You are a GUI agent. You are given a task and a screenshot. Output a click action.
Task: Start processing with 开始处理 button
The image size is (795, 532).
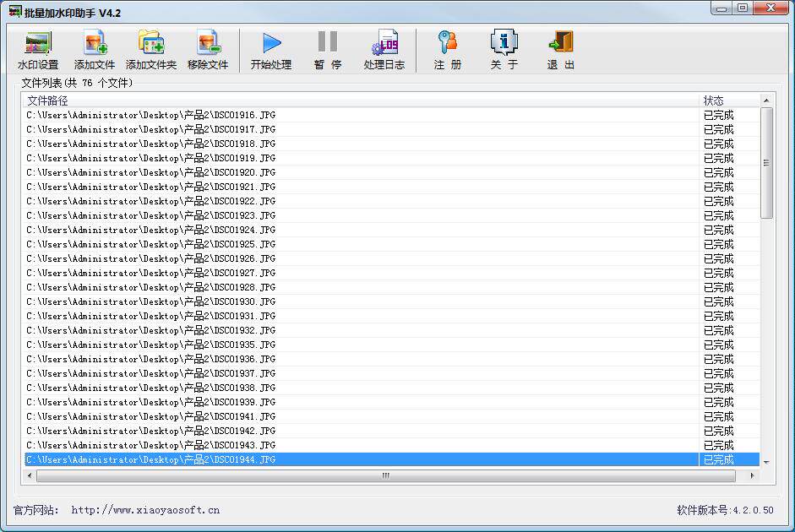click(x=271, y=50)
